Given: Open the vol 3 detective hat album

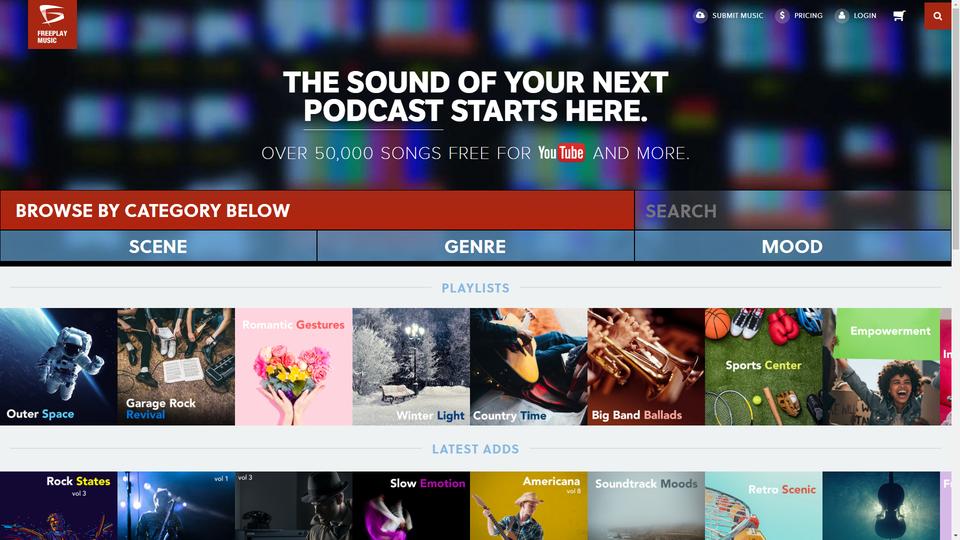Looking at the screenshot, I should [x=294, y=506].
